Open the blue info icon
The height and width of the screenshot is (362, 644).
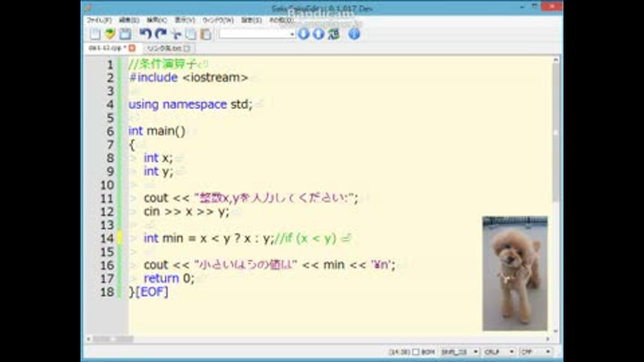click(x=354, y=34)
